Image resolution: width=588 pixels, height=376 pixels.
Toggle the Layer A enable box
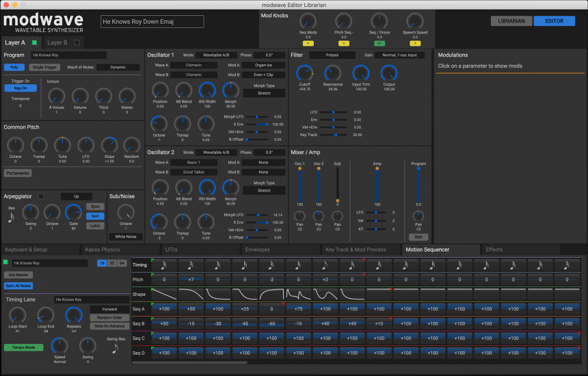pyautogui.click(x=34, y=43)
